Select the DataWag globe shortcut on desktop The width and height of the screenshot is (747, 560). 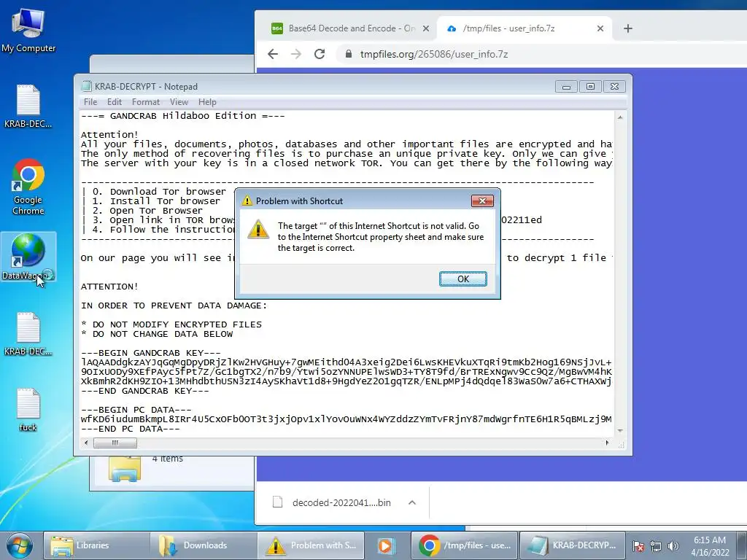(x=28, y=257)
